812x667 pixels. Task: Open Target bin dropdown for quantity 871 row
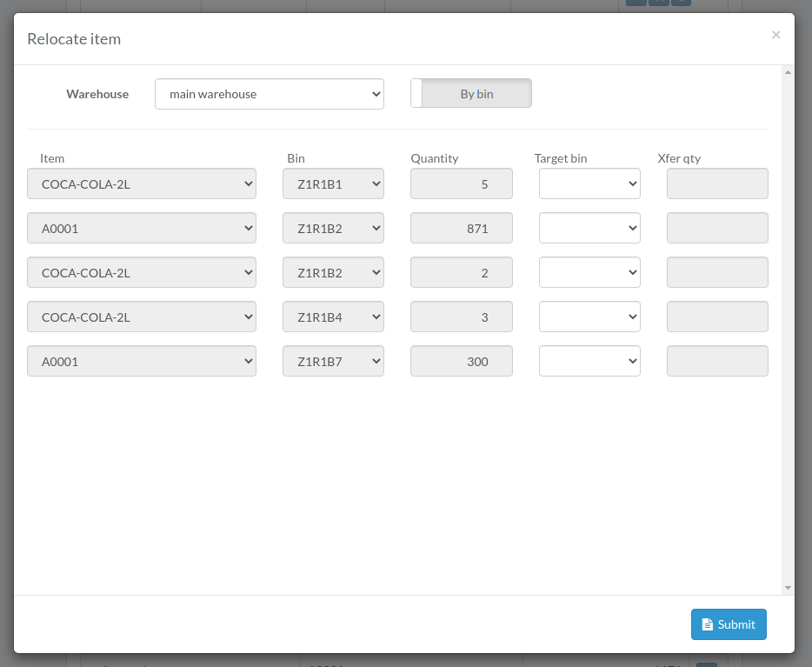589,228
